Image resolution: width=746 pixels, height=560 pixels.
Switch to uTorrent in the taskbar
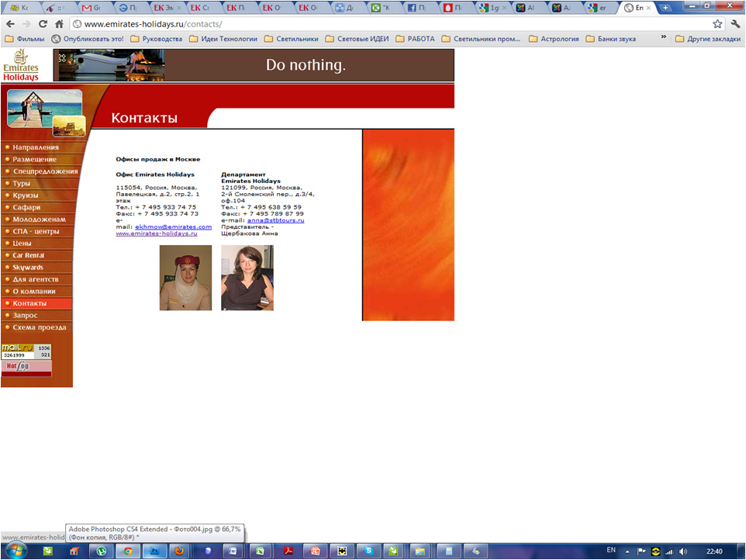tap(102, 551)
